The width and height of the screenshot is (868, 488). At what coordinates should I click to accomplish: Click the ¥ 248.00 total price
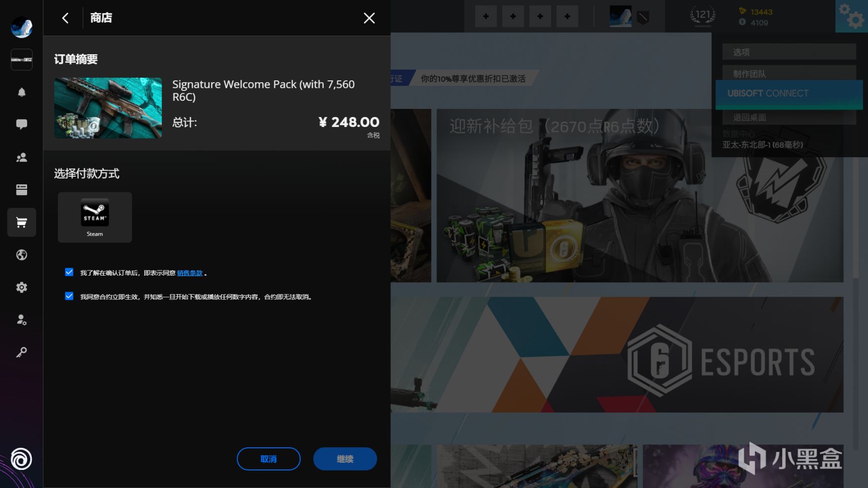pos(349,123)
